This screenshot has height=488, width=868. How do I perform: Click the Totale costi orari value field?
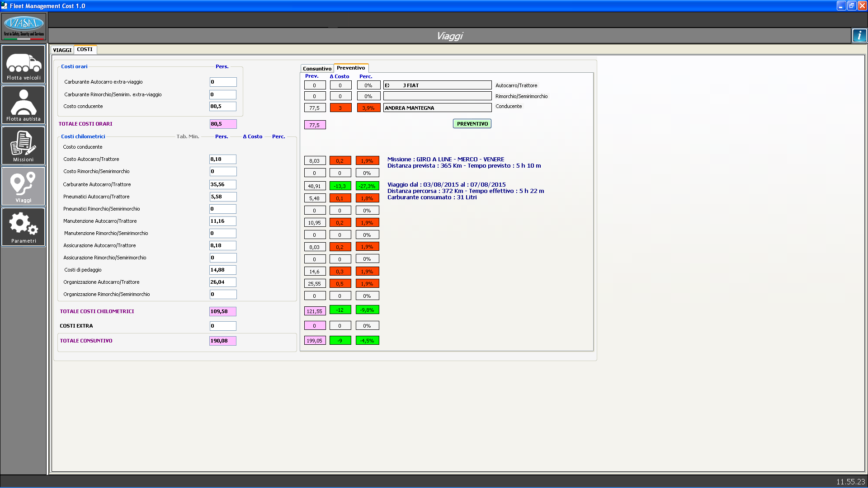pos(223,124)
